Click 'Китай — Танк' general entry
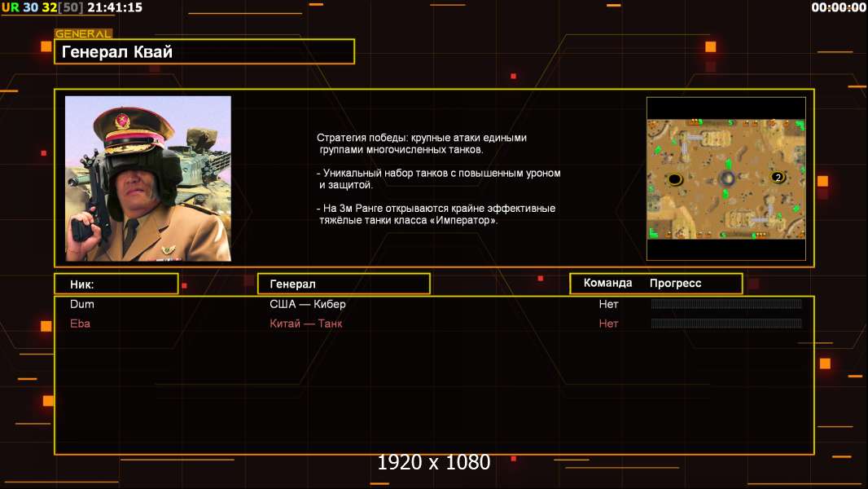Image resolution: width=868 pixels, height=489 pixels. coord(305,324)
